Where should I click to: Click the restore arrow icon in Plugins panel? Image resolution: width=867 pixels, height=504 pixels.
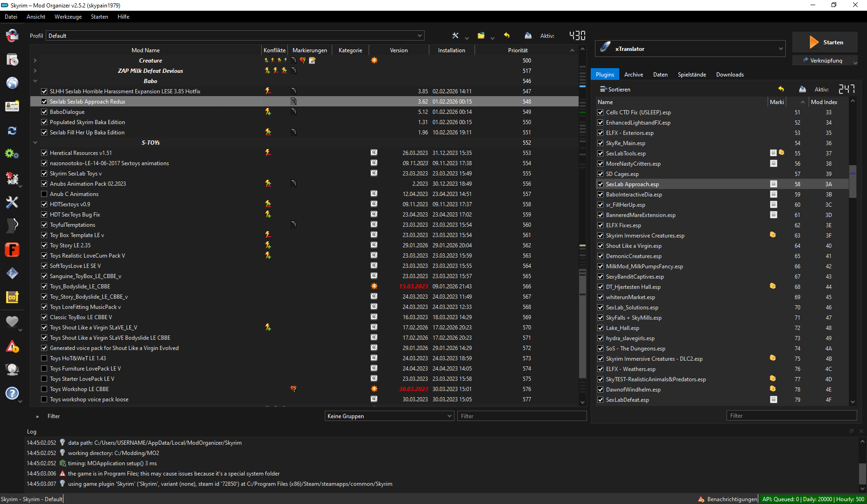coord(781,89)
